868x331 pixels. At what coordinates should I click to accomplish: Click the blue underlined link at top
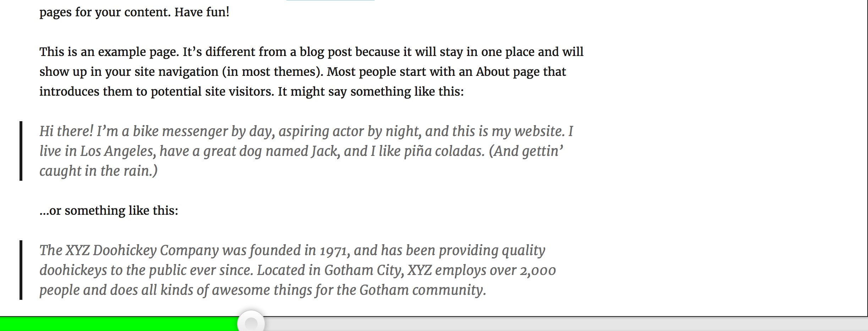point(330,0)
